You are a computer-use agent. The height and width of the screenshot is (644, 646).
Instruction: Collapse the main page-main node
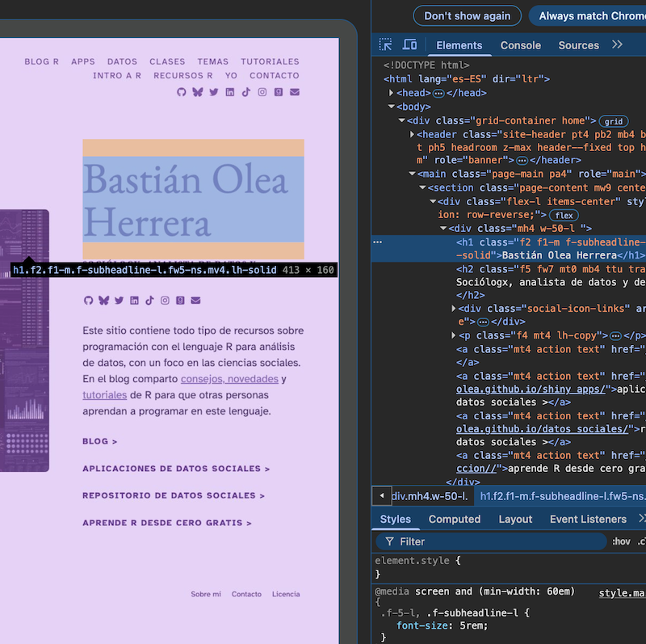pos(412,174)
